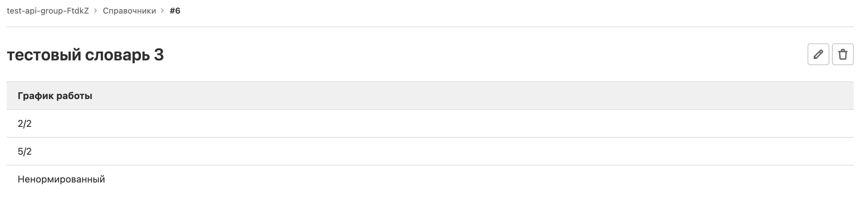Go to the Справочники breadcrumb
Image resolution: width=868 pixels, height=213 pixels.
coord(129,11)
